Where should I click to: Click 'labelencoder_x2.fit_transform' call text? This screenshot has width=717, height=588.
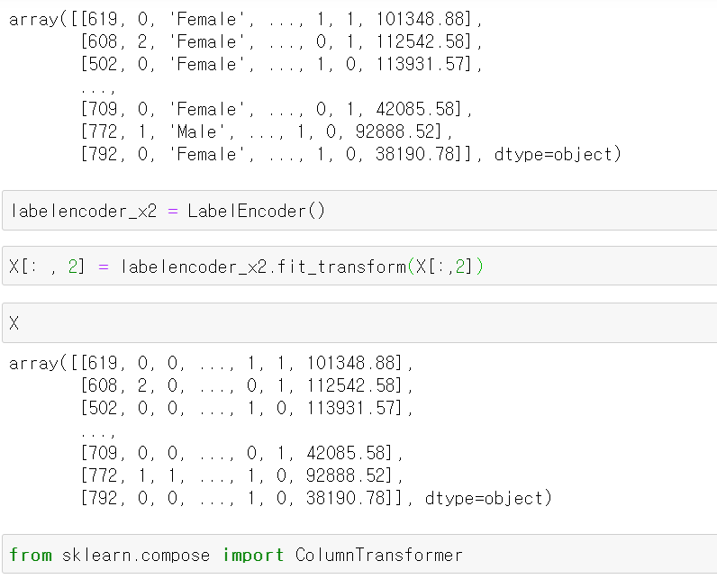pos(263,267)
